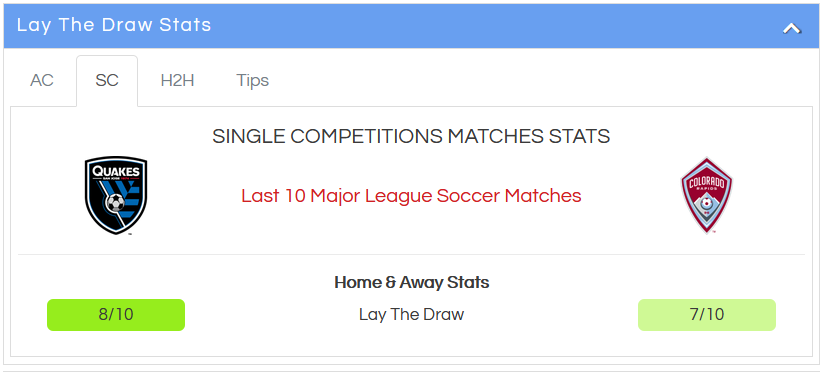Viewport: 826px width, 372px height.
Task: Open the H2H tab
Action: tap(178, 81)
